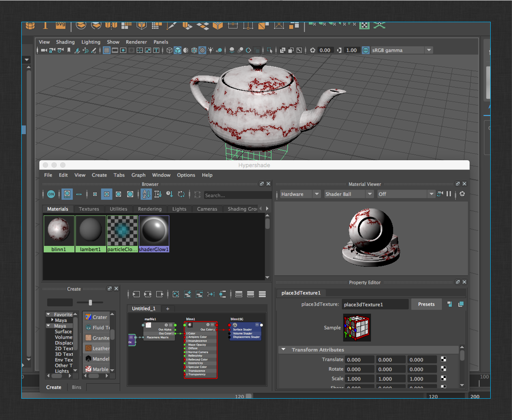Image resolution: width=512 pixels, height=420 pixels.
Task: Switch to the Textures tab
Action: [89, 209]
